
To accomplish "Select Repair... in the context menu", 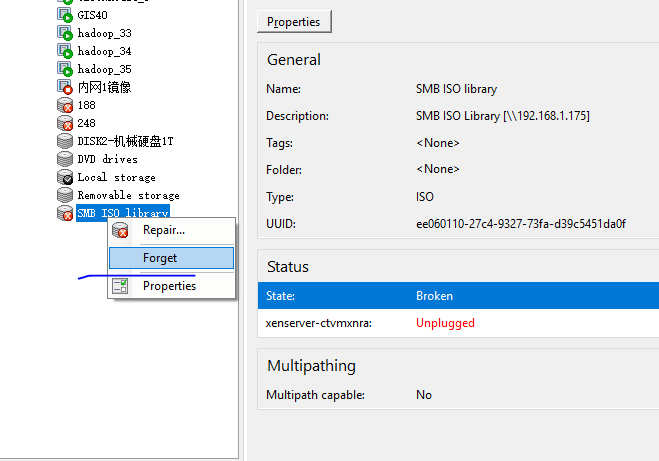I will [x=163, y=230].
